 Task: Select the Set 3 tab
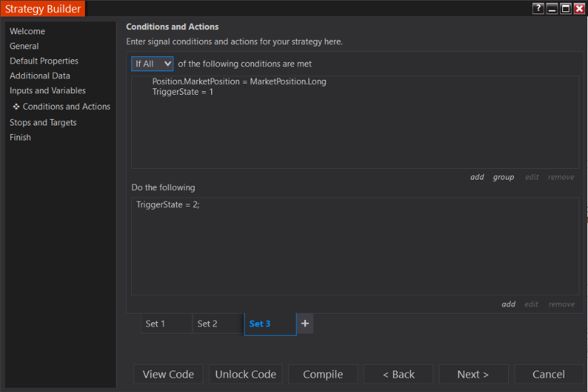(260, 324)
